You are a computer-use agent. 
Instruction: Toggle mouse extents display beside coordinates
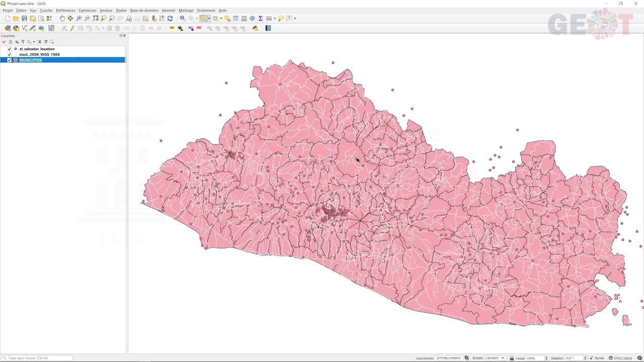pyautogui.click(x=466, y=358)
